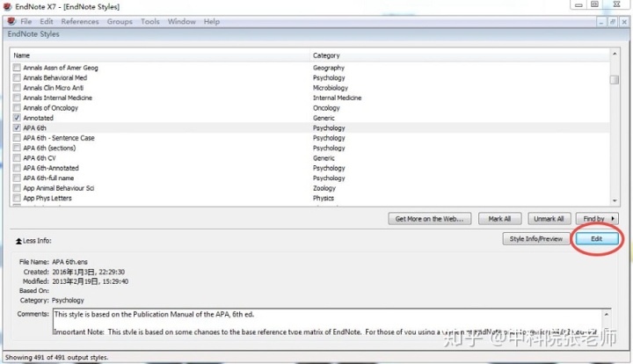Image resolution: width=633 pixels, height=364 pixels.
Task: Uncheck the Annotated style checkbox
Action: click(17, 118)
